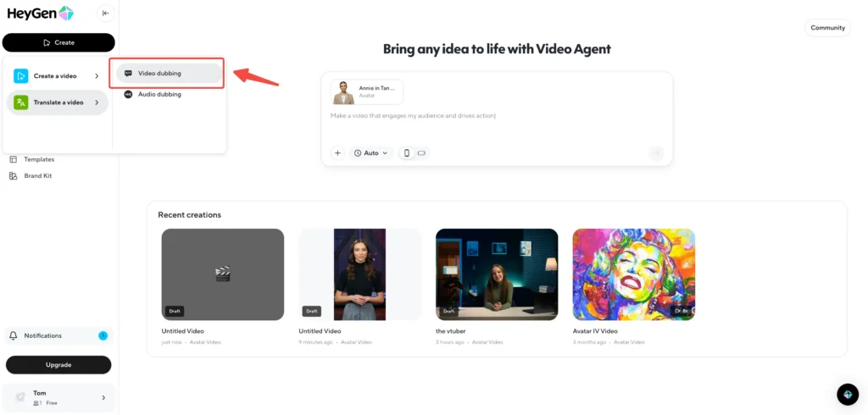Click clapperboard icon on gray draft
The image size is (868, 415).
coord(223,274)
